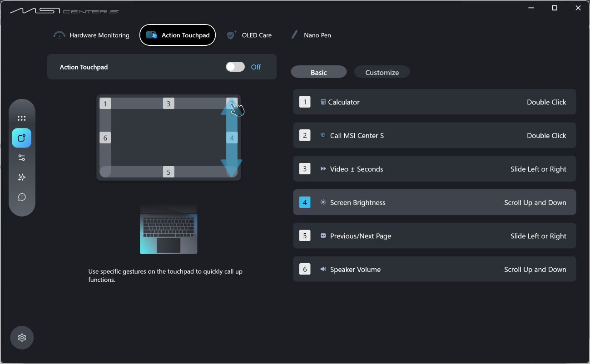Open the exclamation alert icon in the sidebar

[x=21, y=197]
